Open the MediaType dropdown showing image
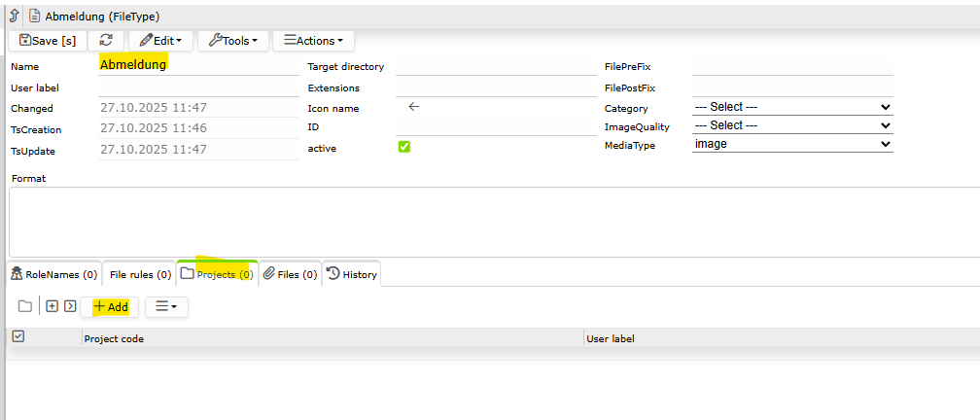Viewport: 980px width, 420px height. [x=792, y=144]
